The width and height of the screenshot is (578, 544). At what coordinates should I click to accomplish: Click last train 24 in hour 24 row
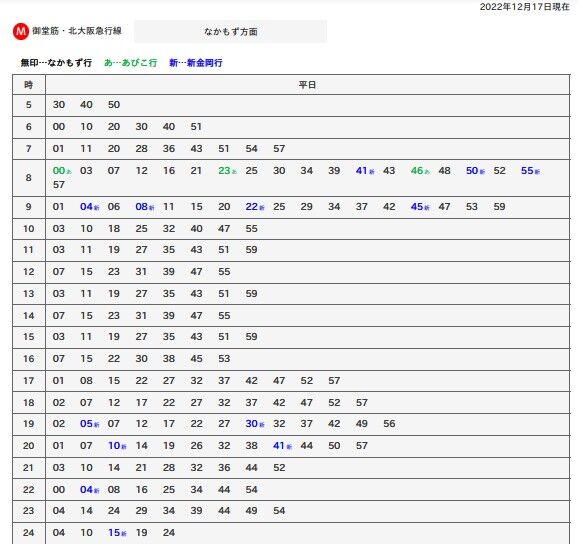click(169, 533)
